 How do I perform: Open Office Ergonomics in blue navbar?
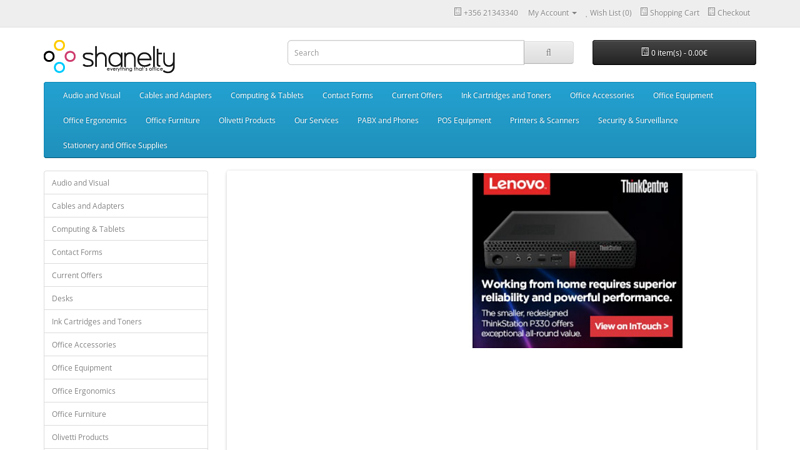pos(94,120)
